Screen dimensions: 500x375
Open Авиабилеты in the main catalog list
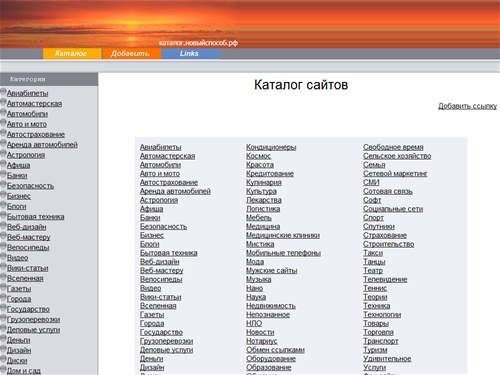(x=160, y=147)
